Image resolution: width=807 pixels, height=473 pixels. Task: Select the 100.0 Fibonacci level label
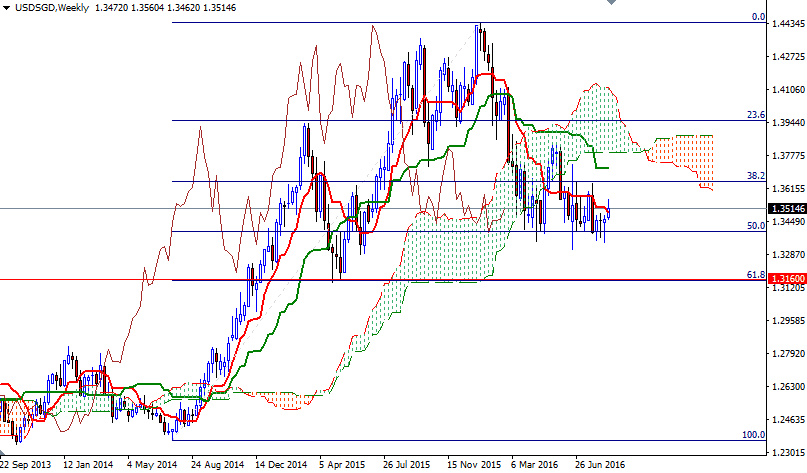pyautogui.click(x=753, y=434)
